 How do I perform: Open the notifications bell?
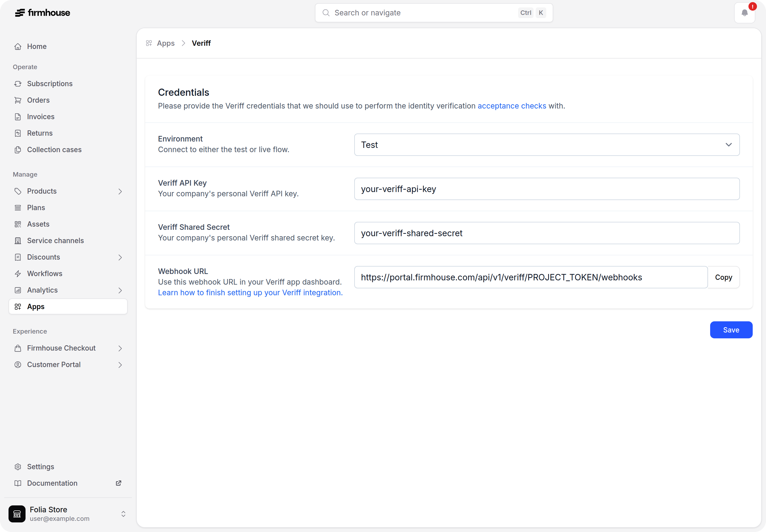point(744,13)
